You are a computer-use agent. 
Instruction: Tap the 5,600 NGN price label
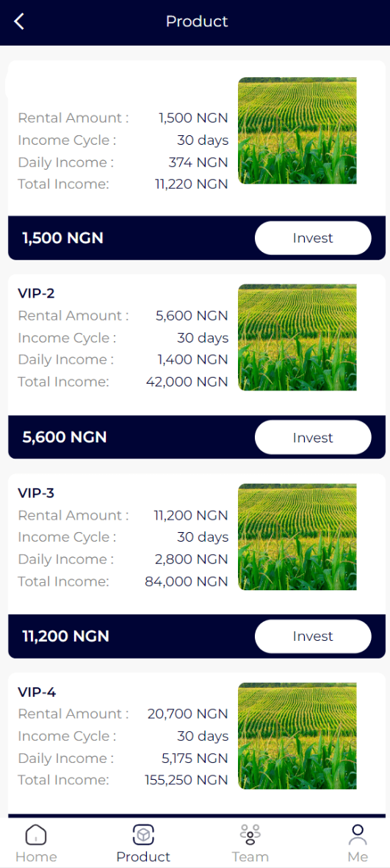[x=64, y=437]
